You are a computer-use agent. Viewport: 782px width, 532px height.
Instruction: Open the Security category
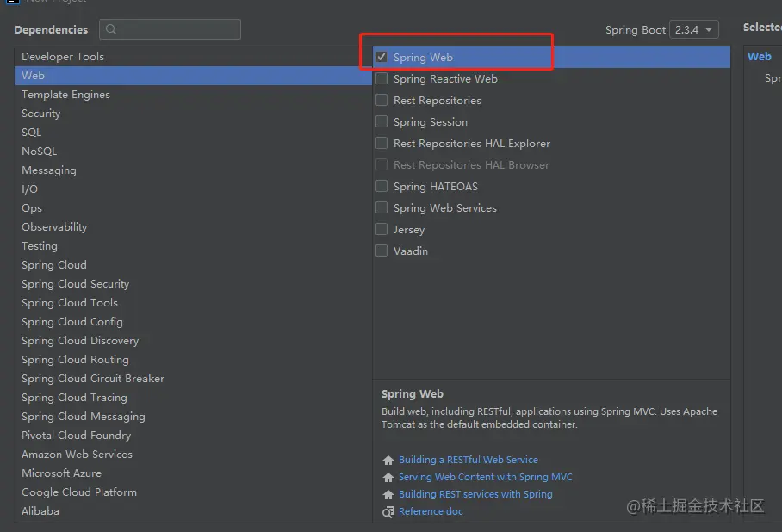193,113
